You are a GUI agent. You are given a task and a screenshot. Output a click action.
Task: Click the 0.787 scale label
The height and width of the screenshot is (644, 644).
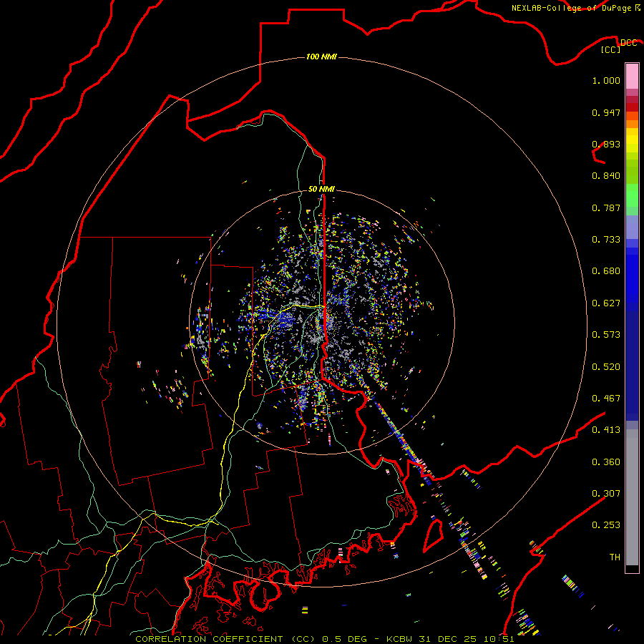tap(606, 208)
